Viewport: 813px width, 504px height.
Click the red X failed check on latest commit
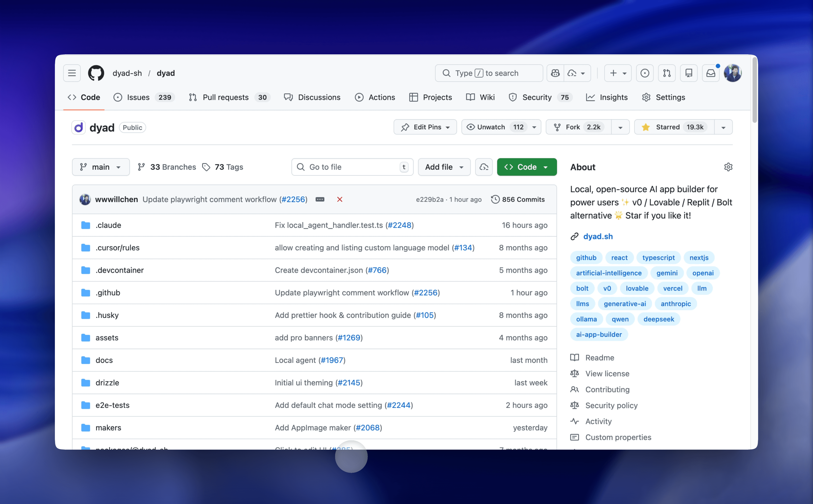[x=340, y=199]
